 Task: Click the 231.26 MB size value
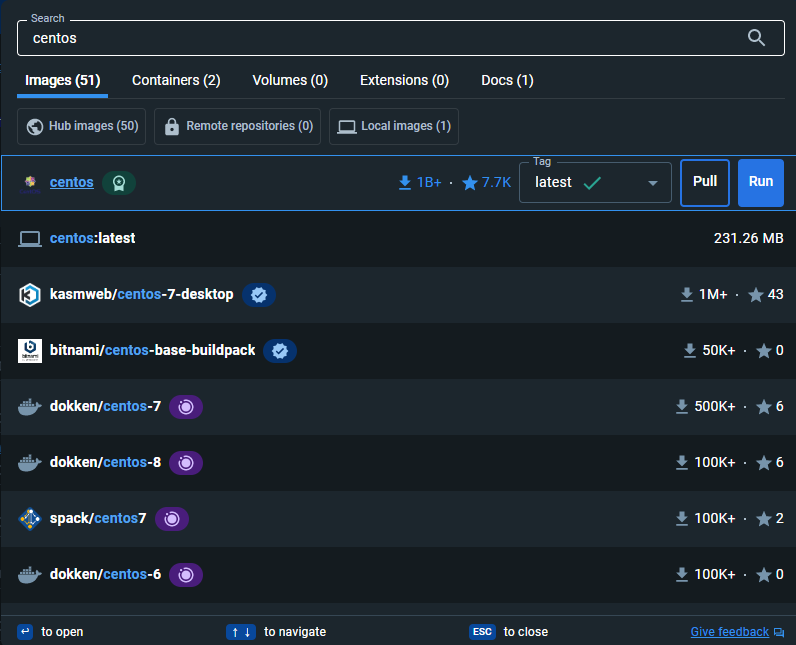click(x=748, y=239)
